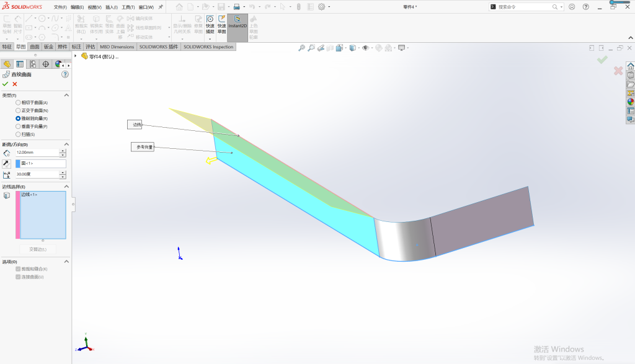Open the 工具(T) menu
The image size is (635, 364).
pyautogui.click(x=128, y=7)
